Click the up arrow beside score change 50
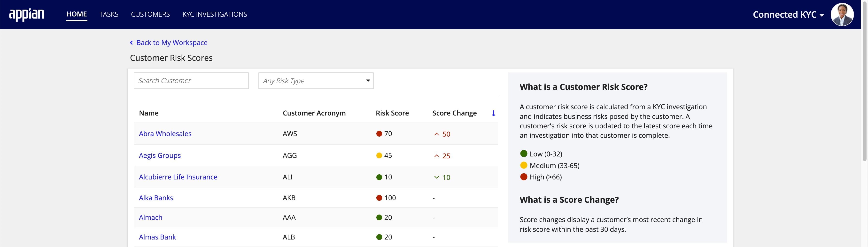The height and width of the screenshot is (247, 868). (x=436, y=134)
